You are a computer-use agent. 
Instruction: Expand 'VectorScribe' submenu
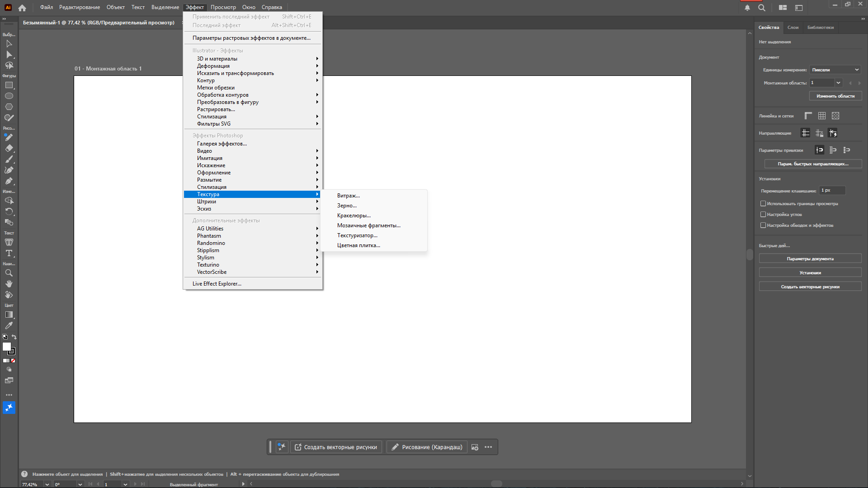point(253,272)
